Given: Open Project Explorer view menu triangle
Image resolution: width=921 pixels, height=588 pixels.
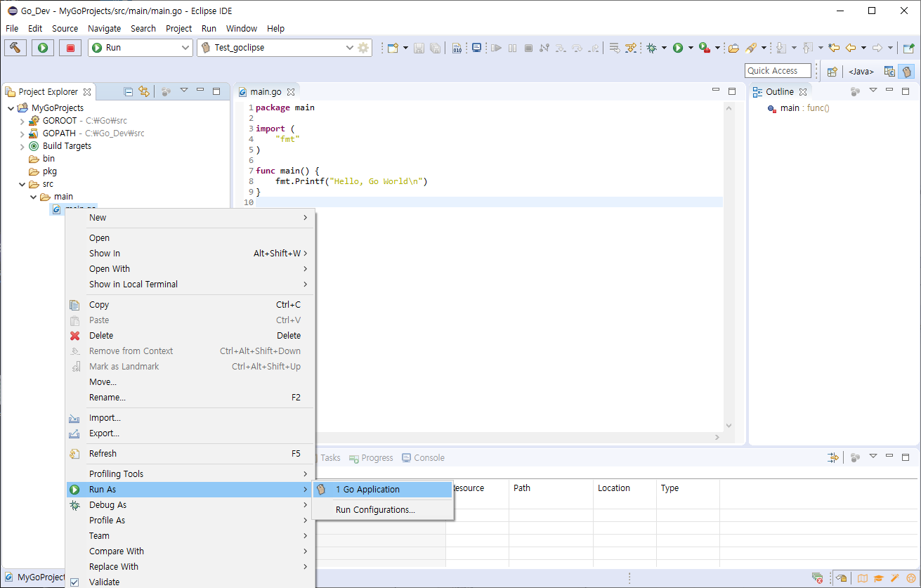Looking at the screenshot, I should tap(184, 91).
